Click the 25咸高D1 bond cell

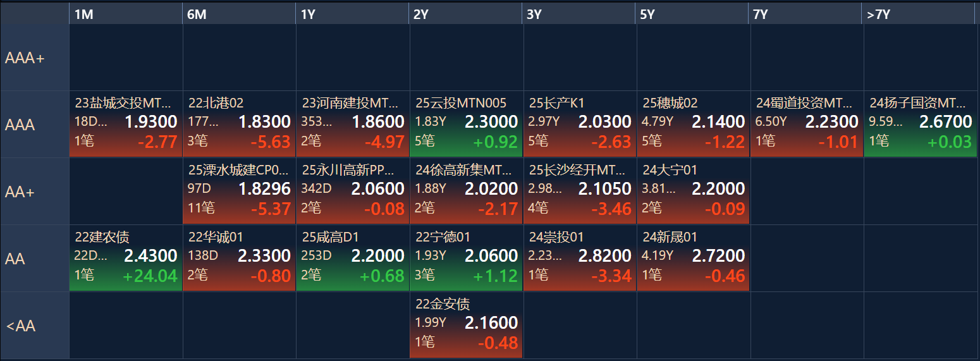point(353,259)
